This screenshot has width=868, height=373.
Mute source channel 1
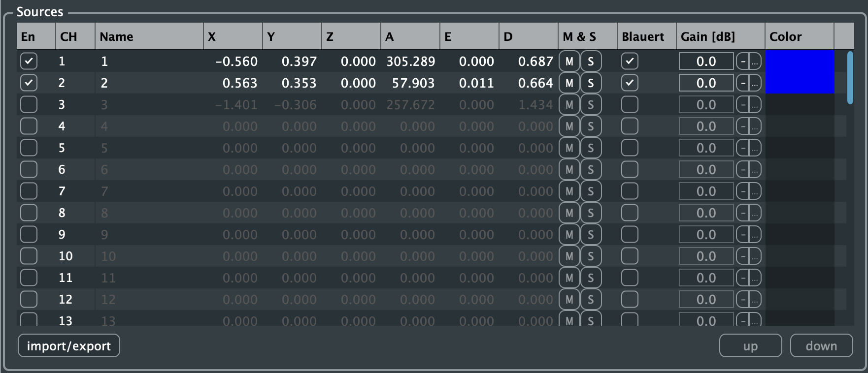tap(569, 62)
